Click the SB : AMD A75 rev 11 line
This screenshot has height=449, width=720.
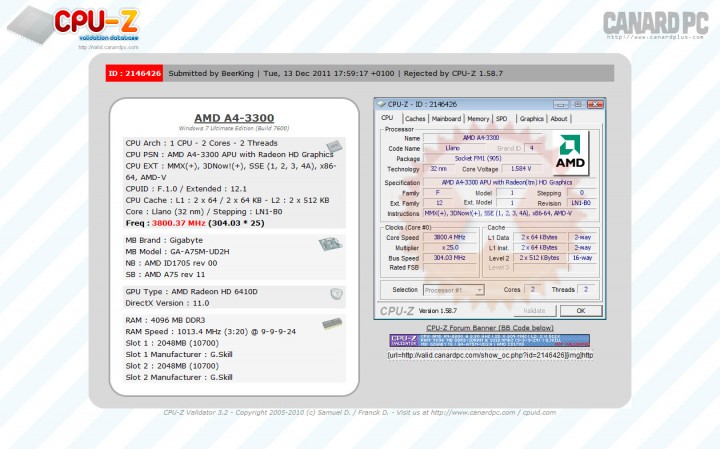tap(165, 275)
